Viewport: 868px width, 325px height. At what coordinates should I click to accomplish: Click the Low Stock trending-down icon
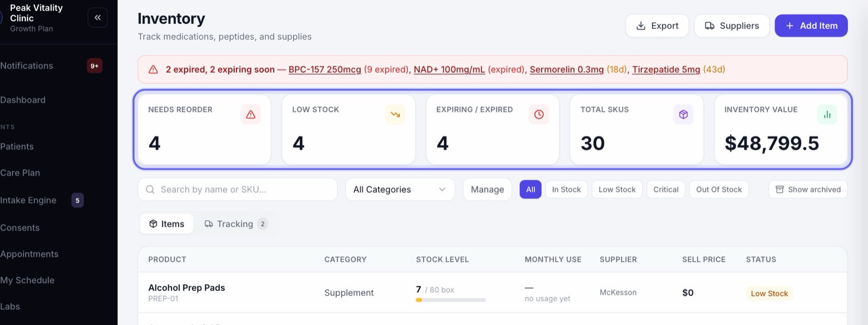(395, 114)
